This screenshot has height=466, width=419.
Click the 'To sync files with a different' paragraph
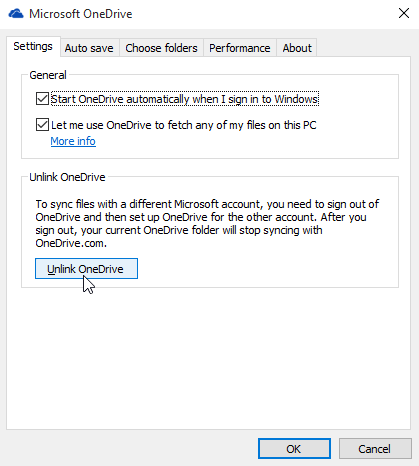pos(207,224)
